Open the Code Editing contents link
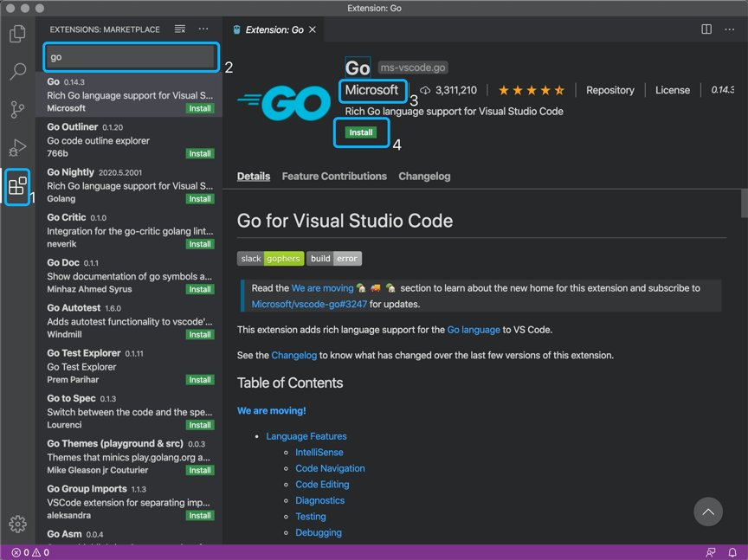748x560 pixels. (x=322, y=485)
